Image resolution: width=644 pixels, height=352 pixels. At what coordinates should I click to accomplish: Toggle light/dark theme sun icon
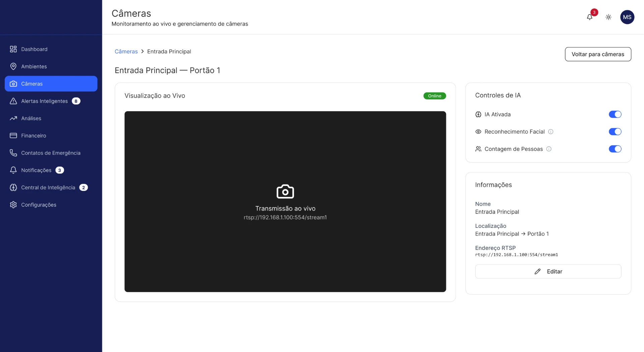608,17
